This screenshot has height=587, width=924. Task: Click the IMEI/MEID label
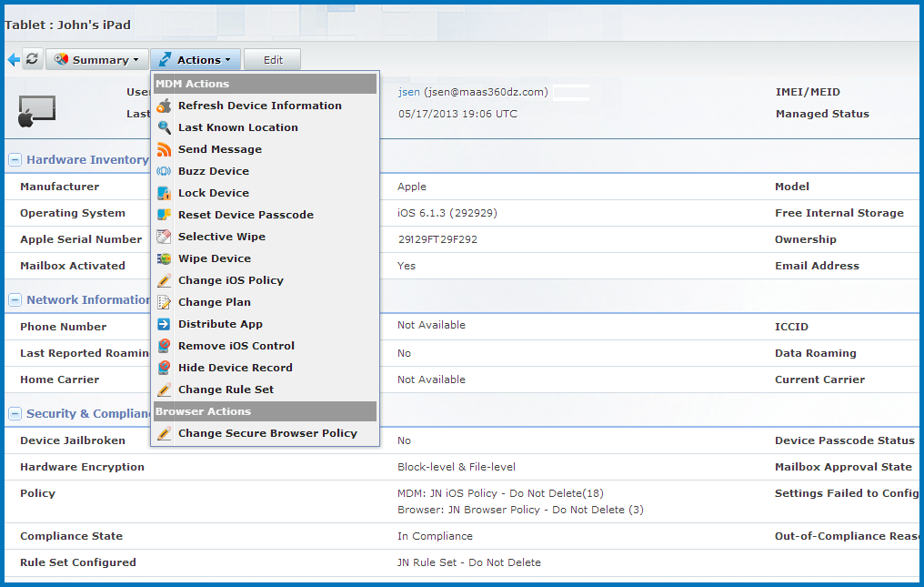[x=808, y=92]
